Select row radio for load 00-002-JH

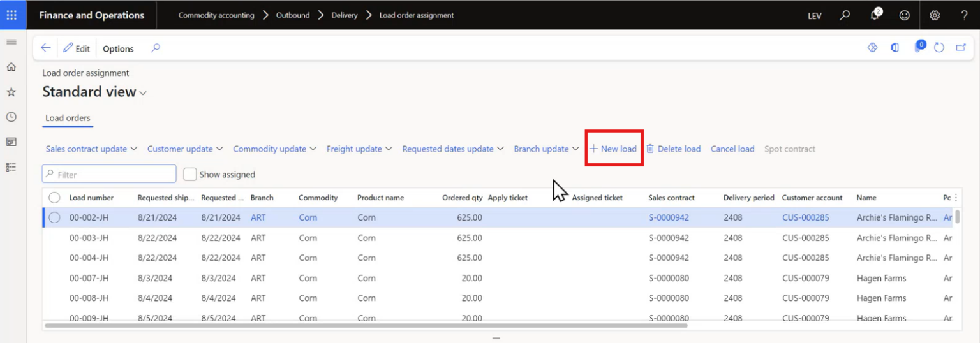pos(54,217)
